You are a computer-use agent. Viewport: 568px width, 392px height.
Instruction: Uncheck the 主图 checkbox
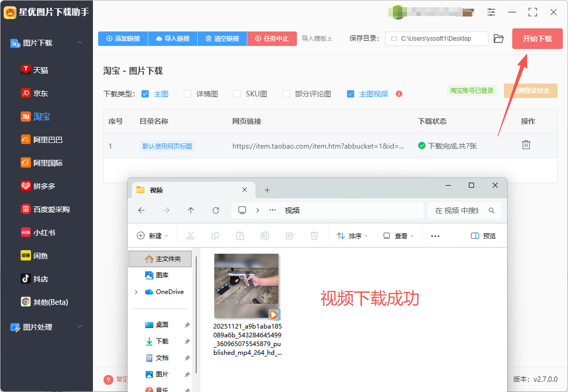[x=145, y=94]
